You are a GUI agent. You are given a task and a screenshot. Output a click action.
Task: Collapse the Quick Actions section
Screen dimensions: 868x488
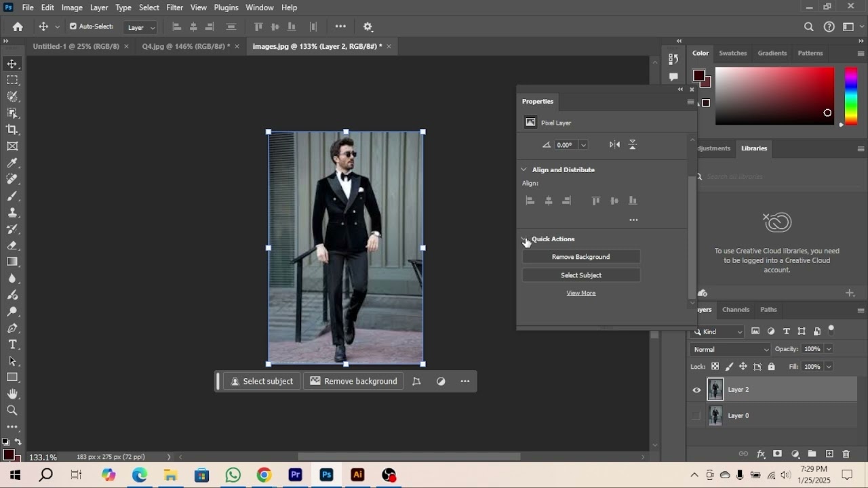(524, 239)
